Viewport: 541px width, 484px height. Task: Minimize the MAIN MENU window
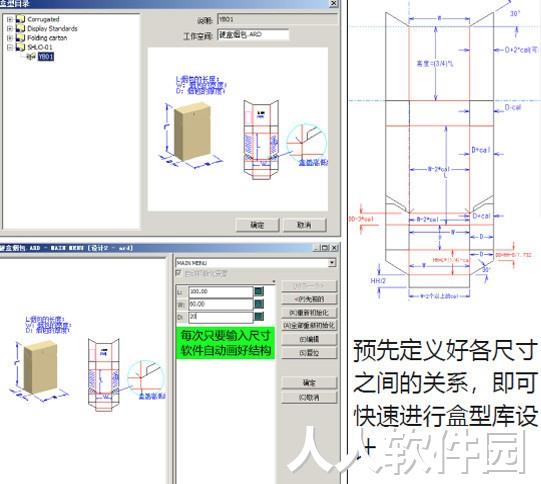[x=316, y=248]
